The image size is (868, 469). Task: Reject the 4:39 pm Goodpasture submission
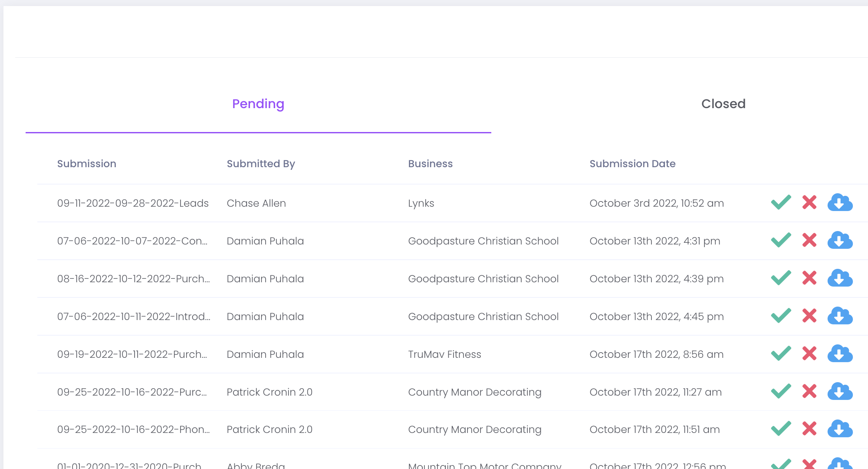[809, 278]
